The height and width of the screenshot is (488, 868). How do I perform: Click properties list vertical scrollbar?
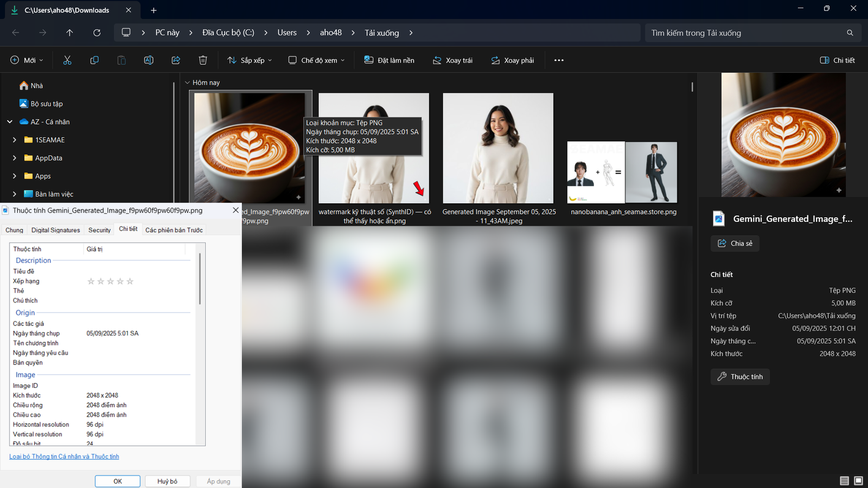[x=200, y=279]
